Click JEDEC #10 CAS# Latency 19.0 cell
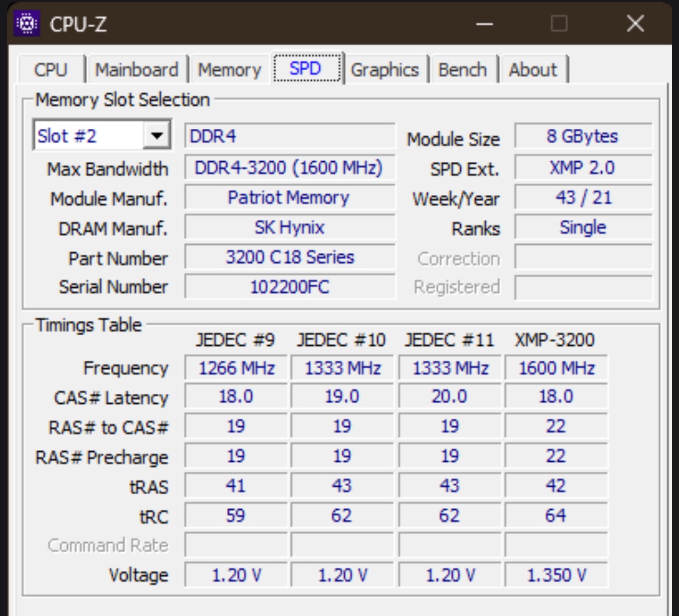 coord(342,397)
